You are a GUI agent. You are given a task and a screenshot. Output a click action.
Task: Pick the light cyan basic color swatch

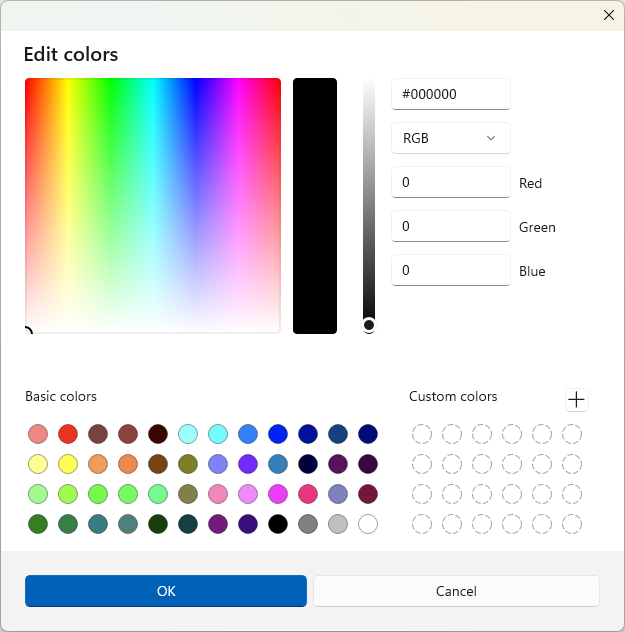(188, 434)
